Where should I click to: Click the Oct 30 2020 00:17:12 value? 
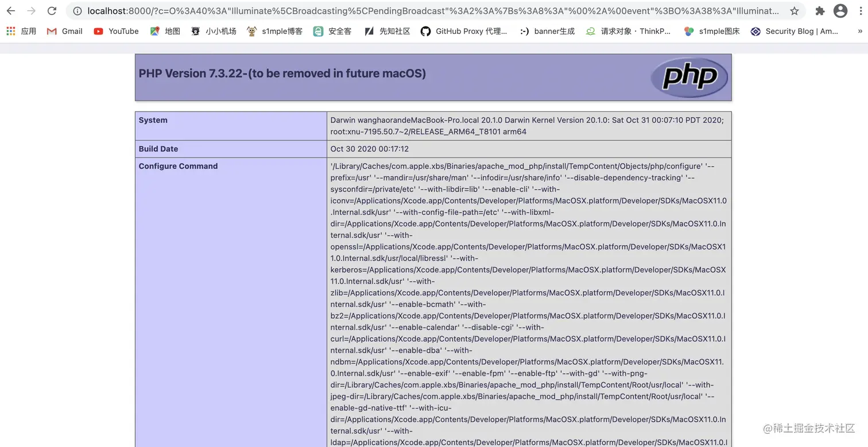(370, 149)
